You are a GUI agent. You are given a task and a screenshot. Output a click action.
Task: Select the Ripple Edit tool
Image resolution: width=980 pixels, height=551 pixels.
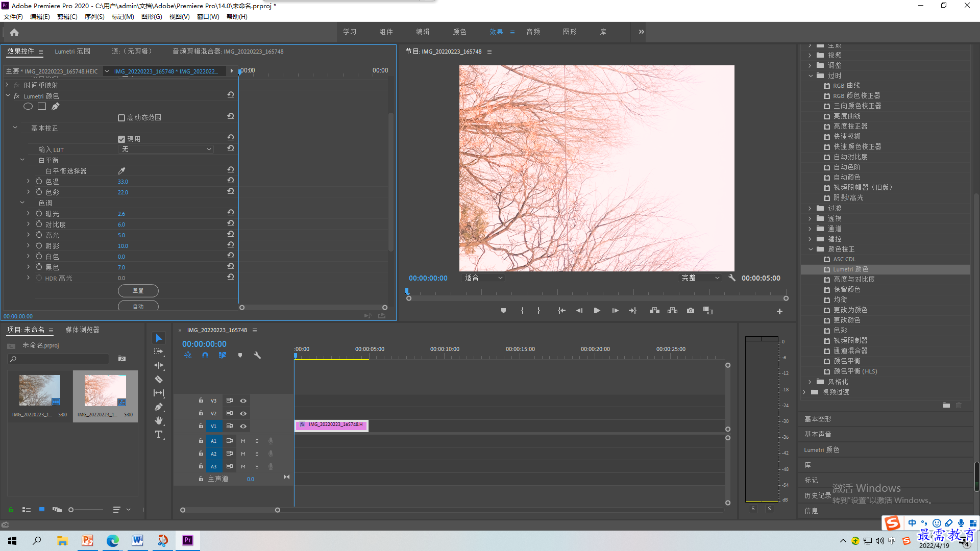point(159,365)
